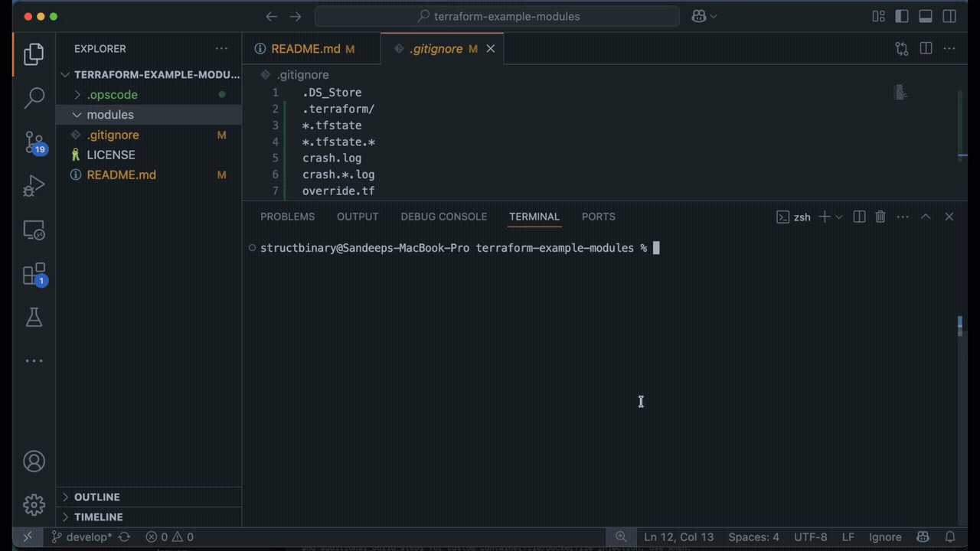Image resolution: width=980 pixels, height=551 pixels.
Task: Change indentation via Spaces: 4
Action: point(753,536)
